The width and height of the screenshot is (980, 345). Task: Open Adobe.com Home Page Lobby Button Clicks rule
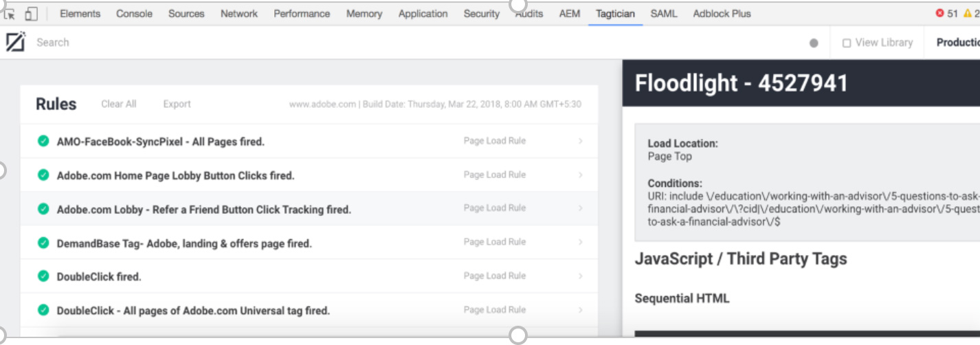tap(175, 176)
